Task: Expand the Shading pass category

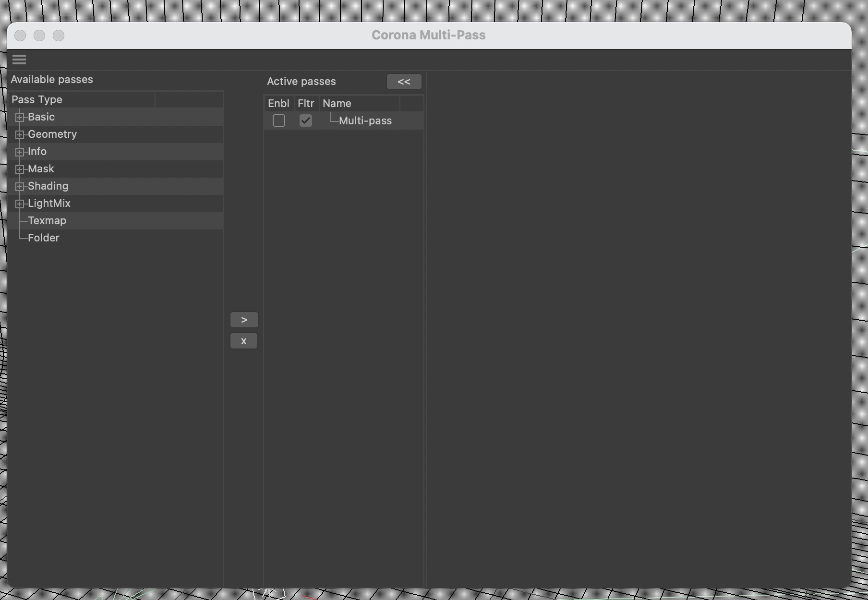Action: (x=20, y=186)
